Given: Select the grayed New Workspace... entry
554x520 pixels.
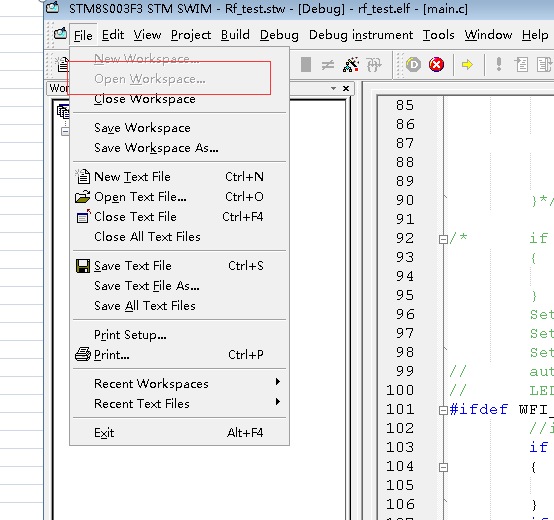Looking at the screenshot, I should click(179, 58).
